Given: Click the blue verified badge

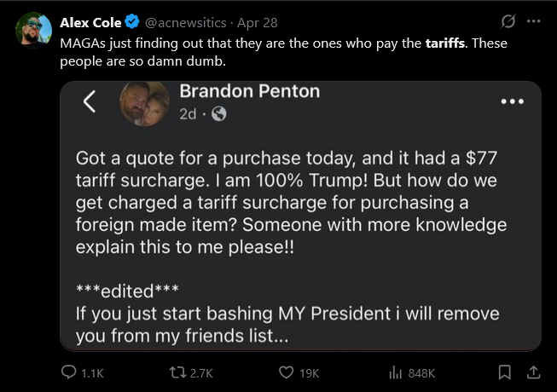Looking at the screenshot, I should (132, 22).
